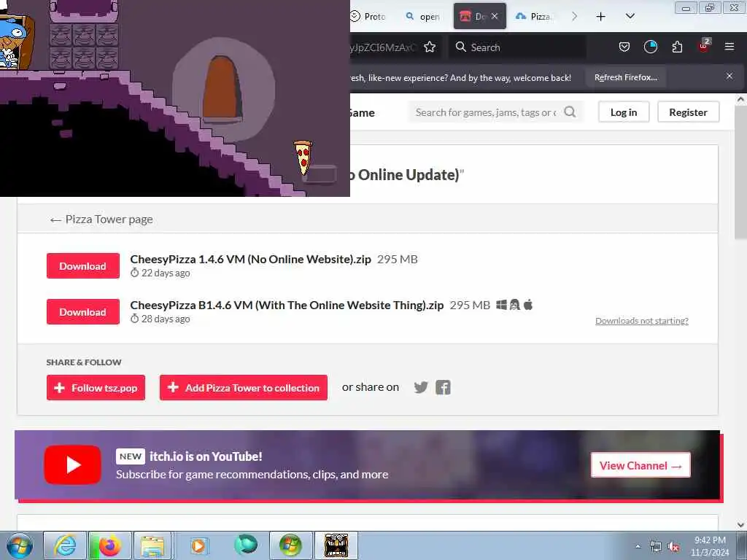The width and height of the screenshot is (747, 560).
Task: Dismiss the Refresh Firefox notification bar
Action: point(729,76)
